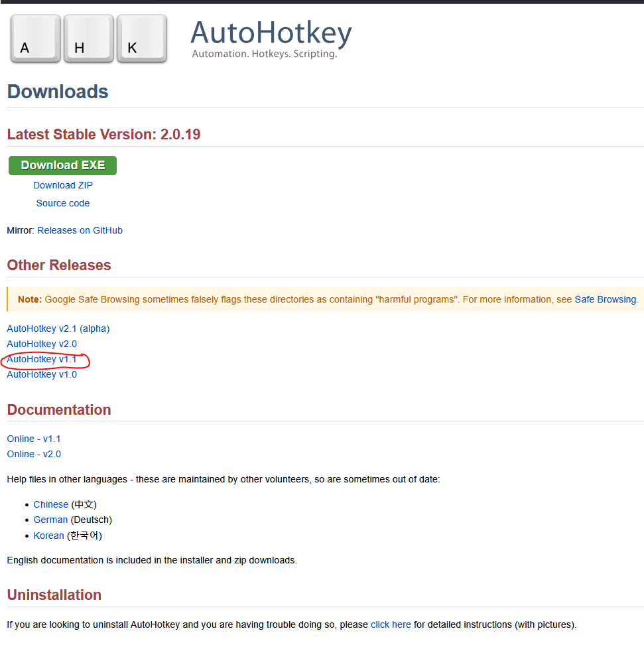Click the 'Note:' label in the warning box
644x645 pixels.
click(x=30, y=299)
